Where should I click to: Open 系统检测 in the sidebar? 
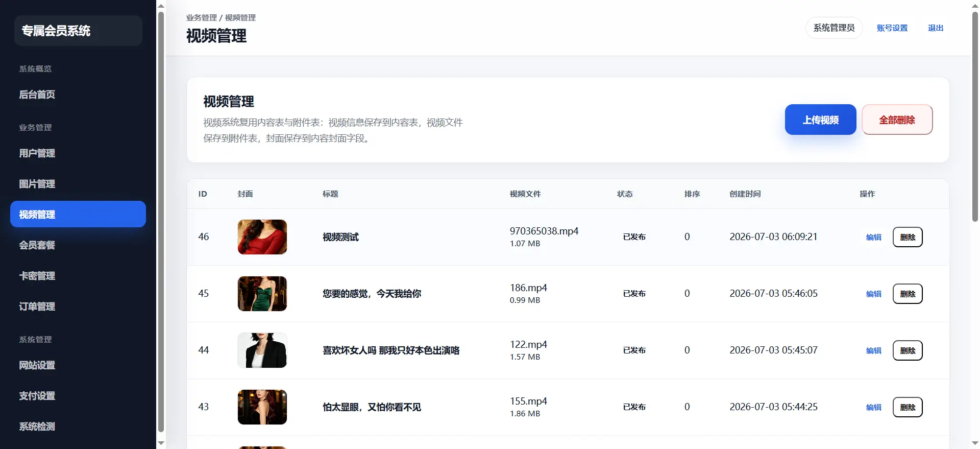click(78, 427)
